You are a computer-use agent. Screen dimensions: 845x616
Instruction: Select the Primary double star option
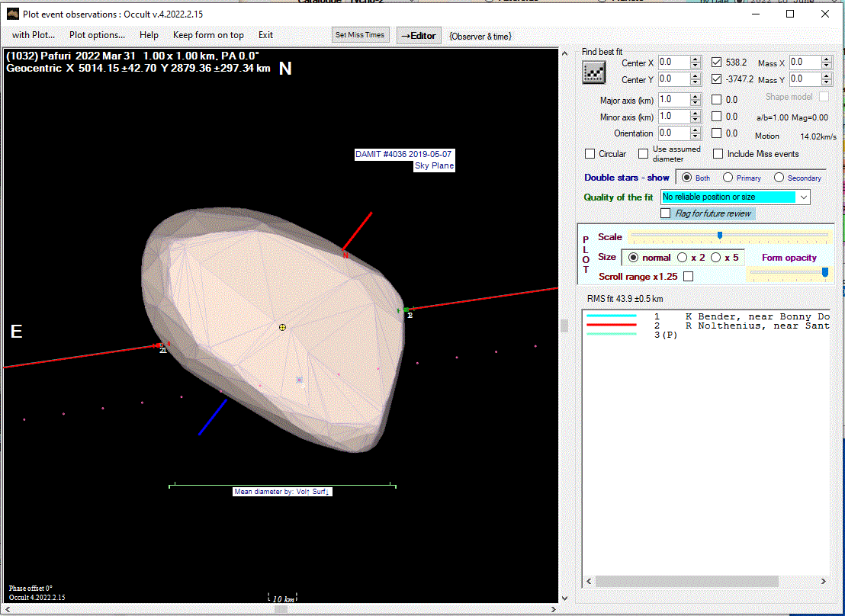coord(728,178)
